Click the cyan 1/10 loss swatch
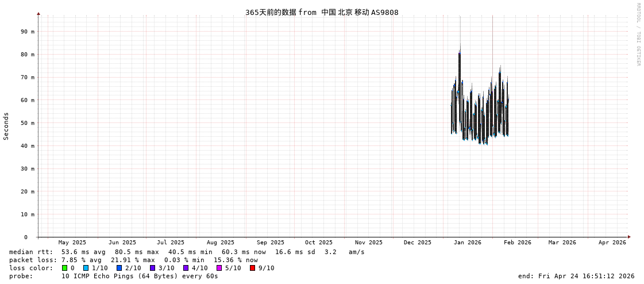The height and width of the screenshot is (284, 644). (x=86, y=268)
